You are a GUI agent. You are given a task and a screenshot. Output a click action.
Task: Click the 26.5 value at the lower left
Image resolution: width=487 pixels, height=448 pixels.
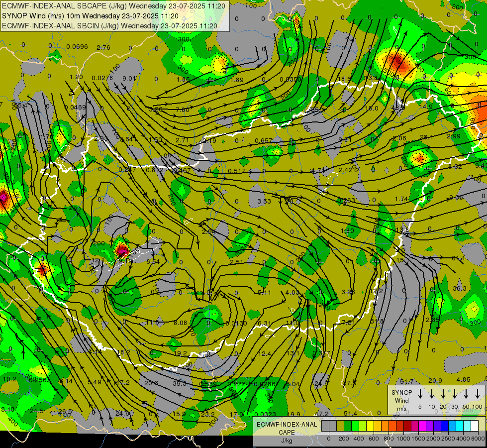click(65, 411)
